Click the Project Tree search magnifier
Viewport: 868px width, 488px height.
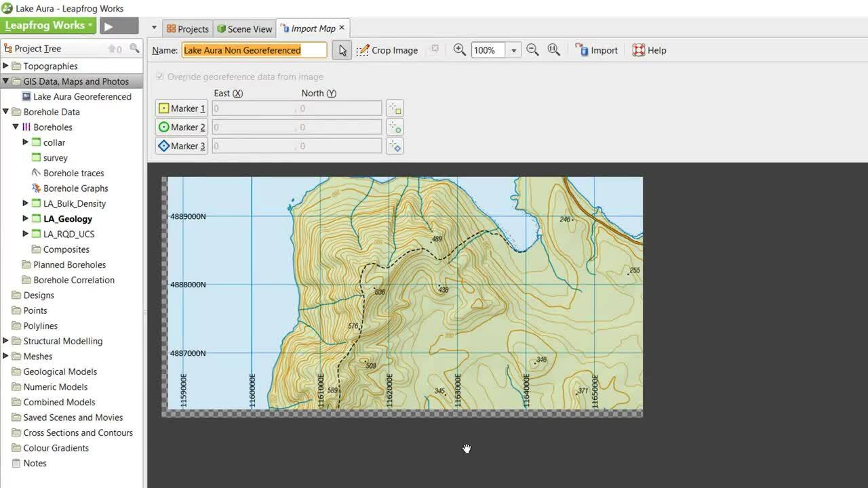tap(134, 48)
